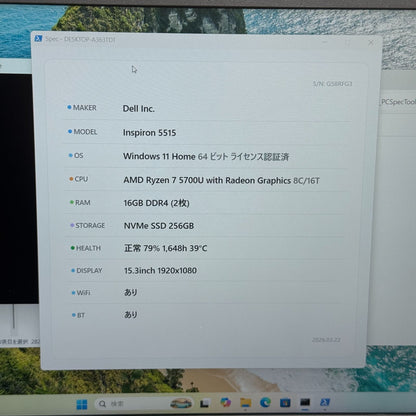Viewport: 416px width, 416px height.
Task: Open Task View from the taskbar
Action: (x=205, y=403)
